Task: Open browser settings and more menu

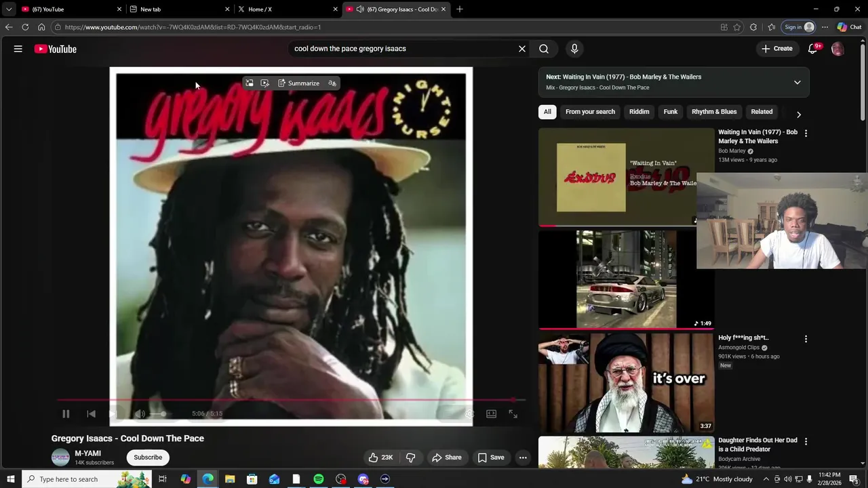Action: coord(825,27)
